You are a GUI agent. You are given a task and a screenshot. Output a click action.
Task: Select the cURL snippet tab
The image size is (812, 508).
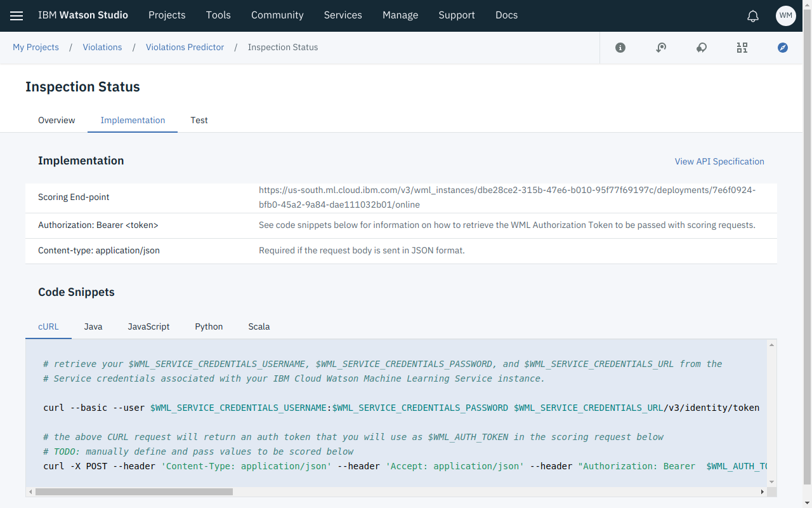pos(48,326)
